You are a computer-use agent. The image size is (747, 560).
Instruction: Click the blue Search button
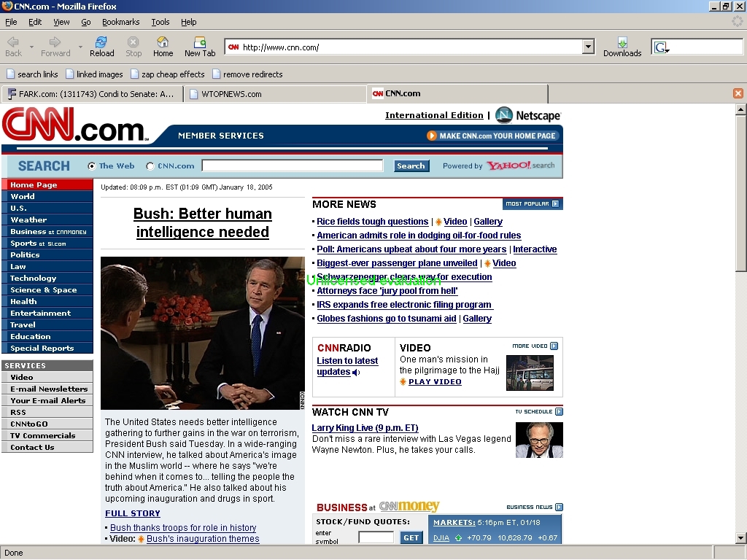coord(411,166)
